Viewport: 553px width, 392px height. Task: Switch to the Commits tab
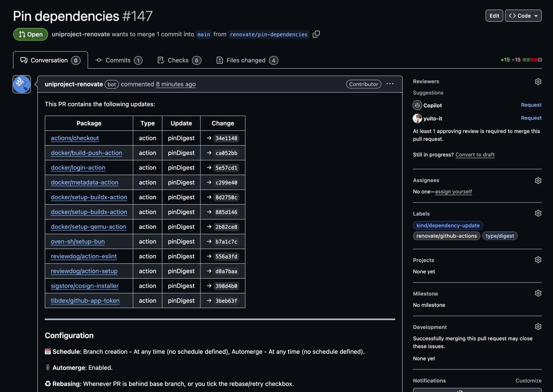coord(119,60)
